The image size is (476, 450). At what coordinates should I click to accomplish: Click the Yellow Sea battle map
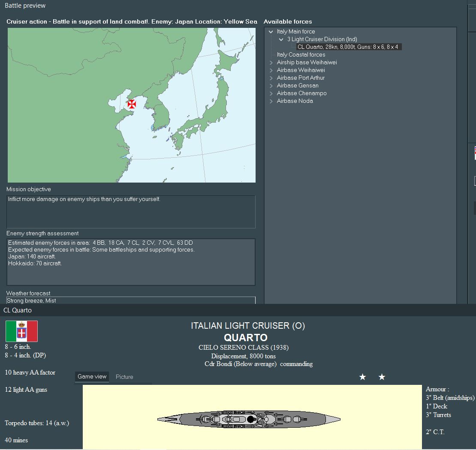[x=132, y=105]
